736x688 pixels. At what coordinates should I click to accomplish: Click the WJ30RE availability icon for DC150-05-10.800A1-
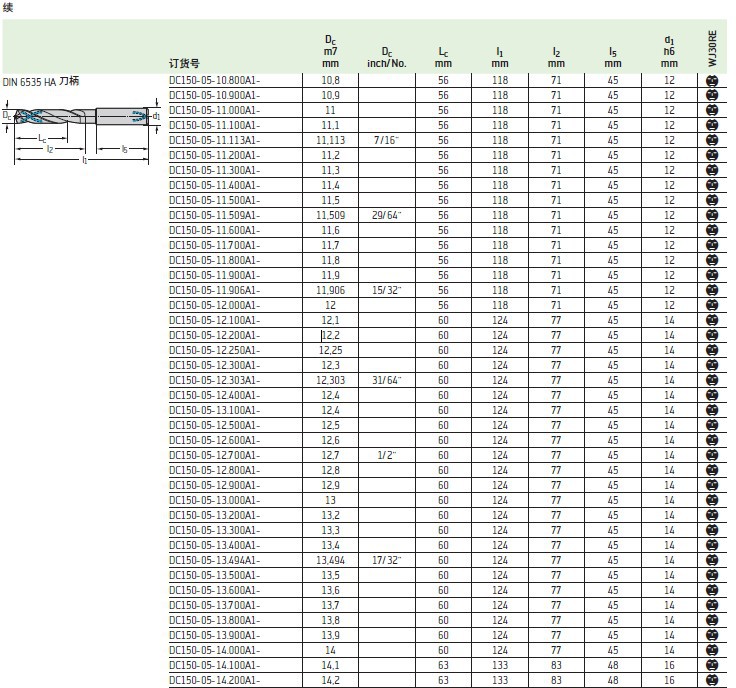712,80
